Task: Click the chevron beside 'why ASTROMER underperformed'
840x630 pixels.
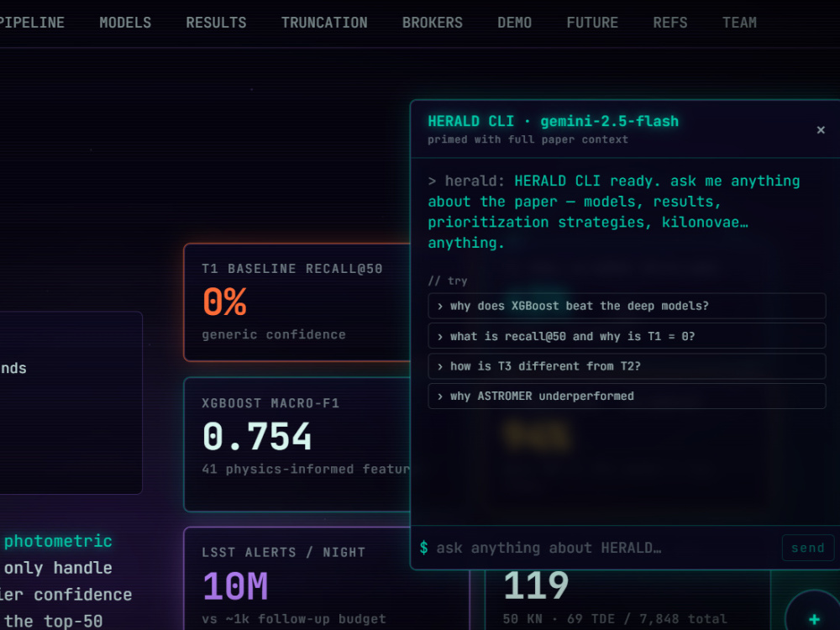Action: click(x=440, y=396)
